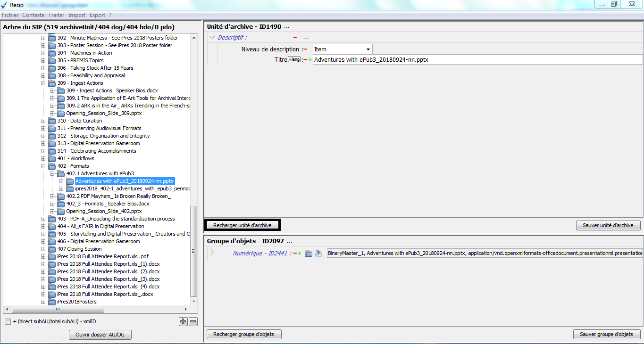The width and height of the screenshot is (644, 344).
Task: Expand the Numérique ID2441 disclosure triangle
Action: [x=212, y=253]
